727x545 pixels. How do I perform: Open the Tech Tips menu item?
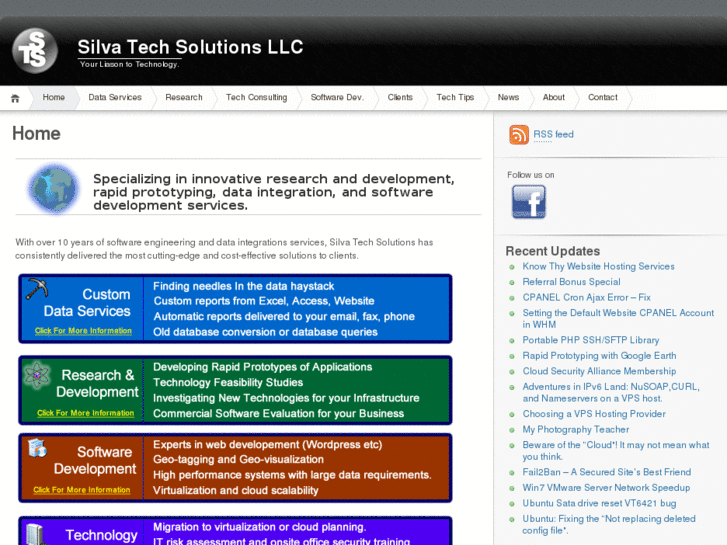coord(455,97)
